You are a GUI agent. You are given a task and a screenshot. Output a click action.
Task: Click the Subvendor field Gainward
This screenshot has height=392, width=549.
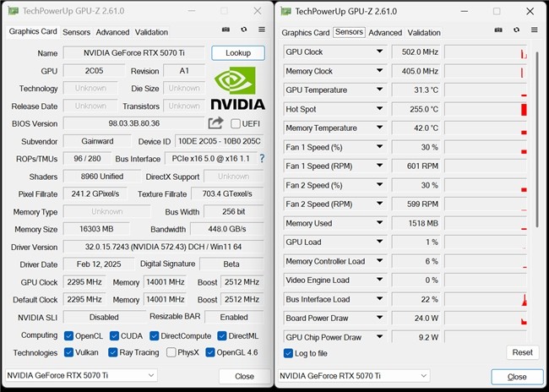(x=97, y=141)
